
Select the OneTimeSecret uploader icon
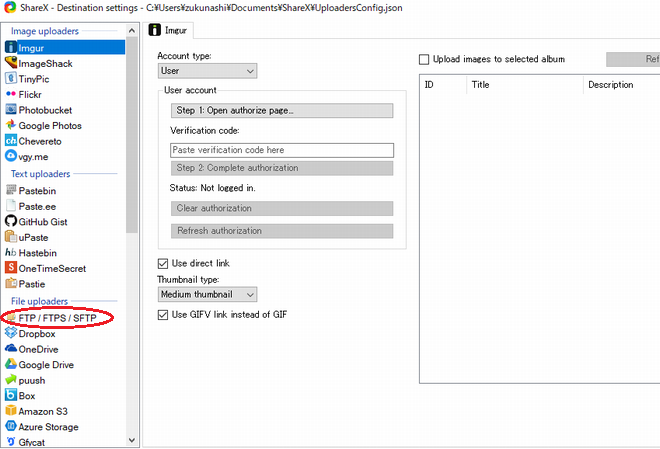pos(11,268)
